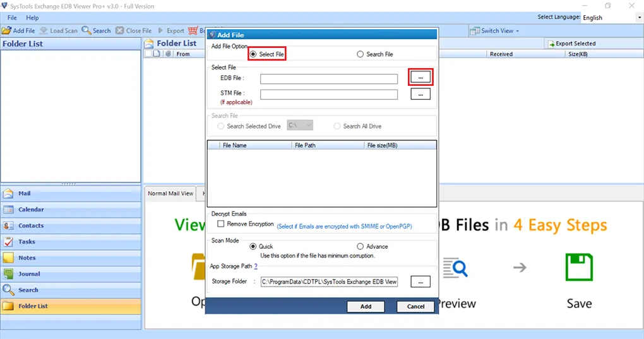
Task: Tick the select-all checkbox in list header
Action: (148, 54)
